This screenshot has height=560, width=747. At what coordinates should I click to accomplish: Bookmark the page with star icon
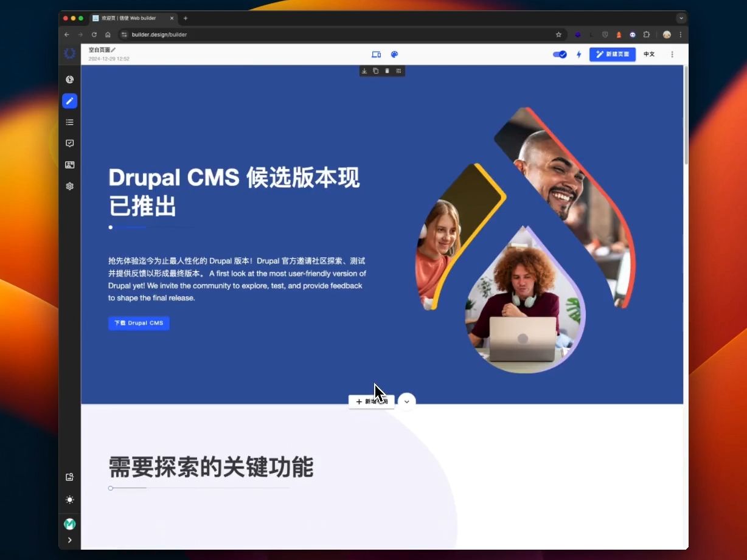tap(558, 35)
